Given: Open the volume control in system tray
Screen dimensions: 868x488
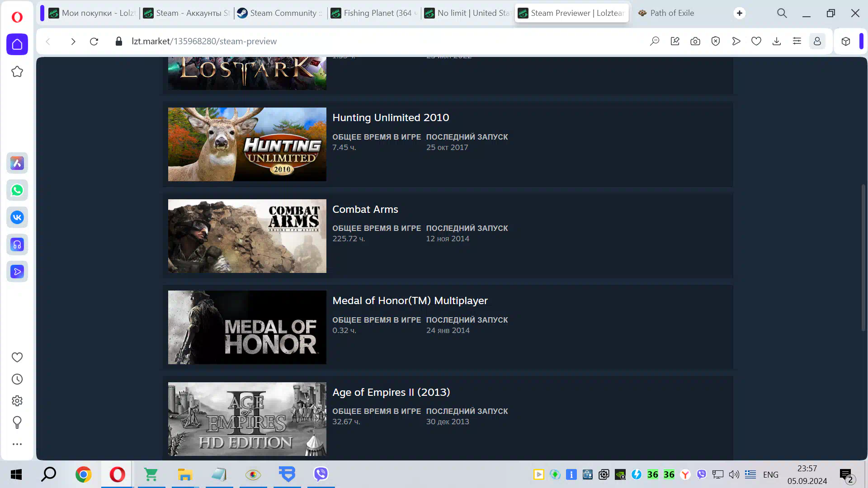Looking at the screenshot, I should click(x=734, y=474).
